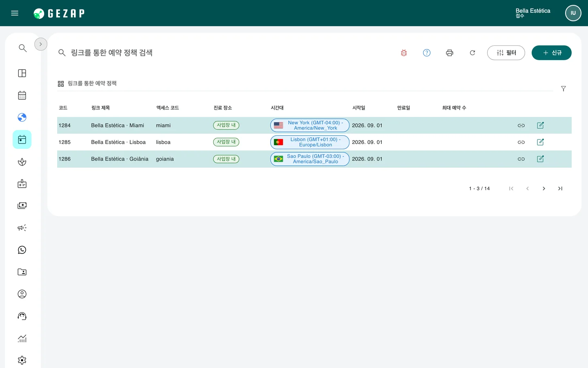The width and height of the screenshot is (588, 368).
Task: Edit the Bella Estética · Goiânia policy
Action: pos(540,159)
